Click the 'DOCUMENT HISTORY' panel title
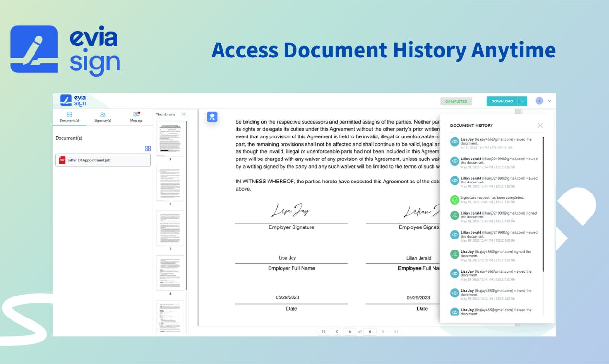The height and width of the screenshot is (364, 609). coord(471,125)
